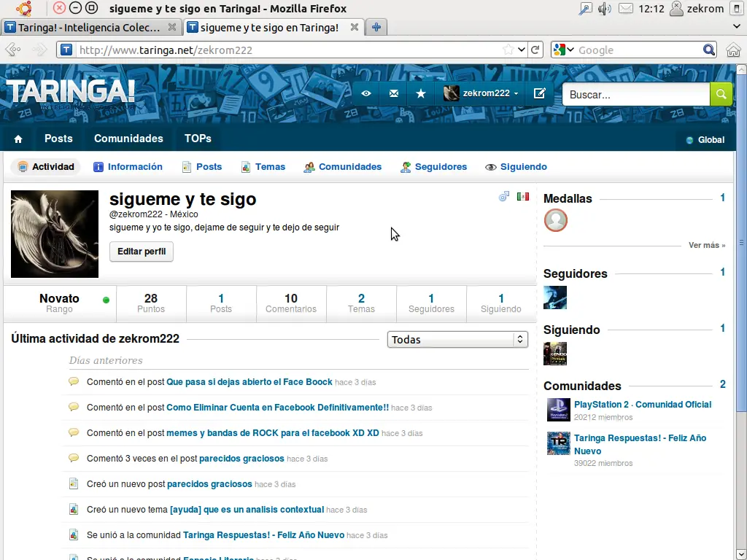747x560 pixels.
Task: Click the green search magnifier button
Action: click(x=721, y=94)
